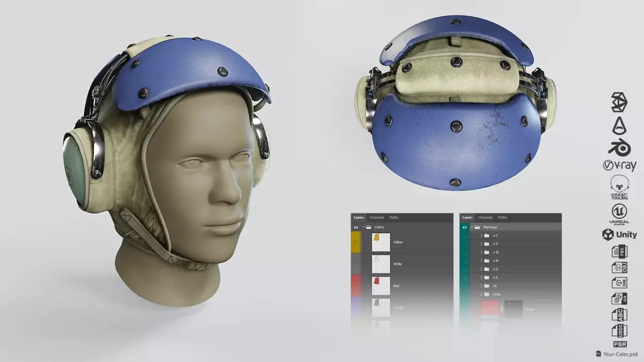
Task: Click the FBX file format icon
Action: point(619,251)
